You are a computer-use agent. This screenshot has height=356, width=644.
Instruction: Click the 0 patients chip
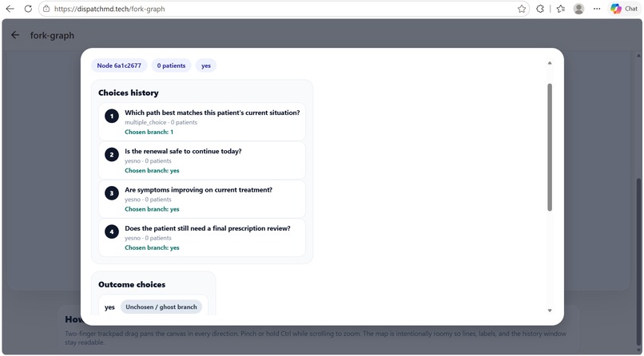pyautogui.click(x=171, y=65)
